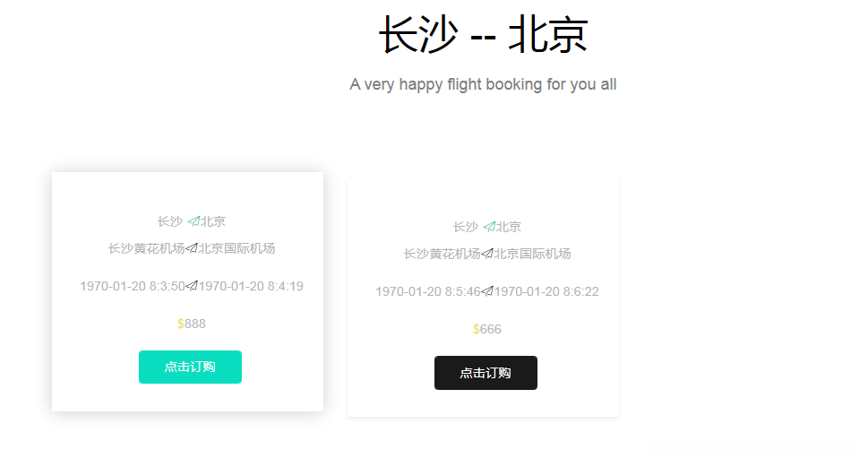The height and width of the screenshot is (467, 868).
Task: Click plane icon between times in $888 card
Action: click(192, 287)
